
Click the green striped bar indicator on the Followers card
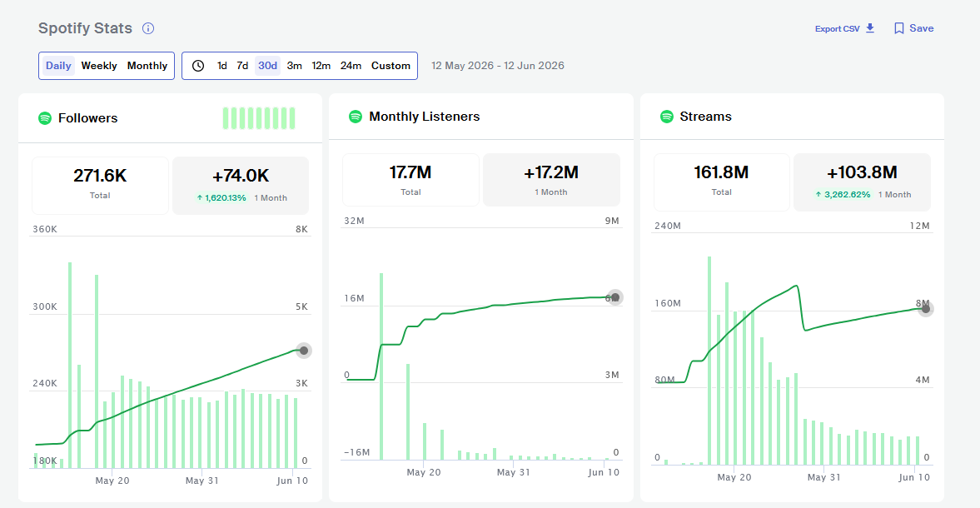259,118
